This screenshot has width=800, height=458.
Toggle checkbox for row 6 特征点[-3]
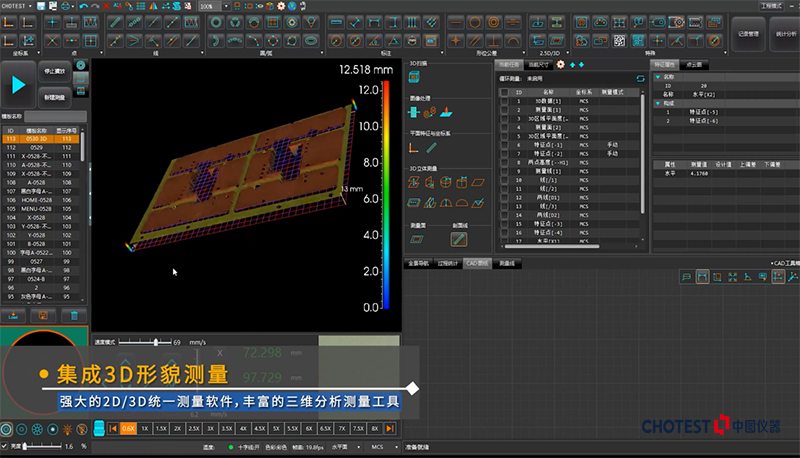point(505,145)
